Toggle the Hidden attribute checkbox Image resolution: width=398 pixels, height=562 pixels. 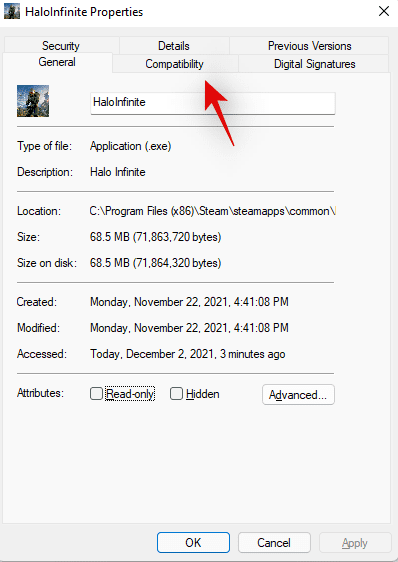click(176, 394)
